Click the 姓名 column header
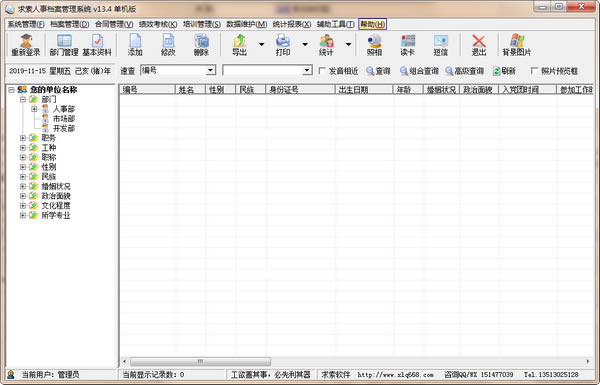600x385 pixels. 190,90
